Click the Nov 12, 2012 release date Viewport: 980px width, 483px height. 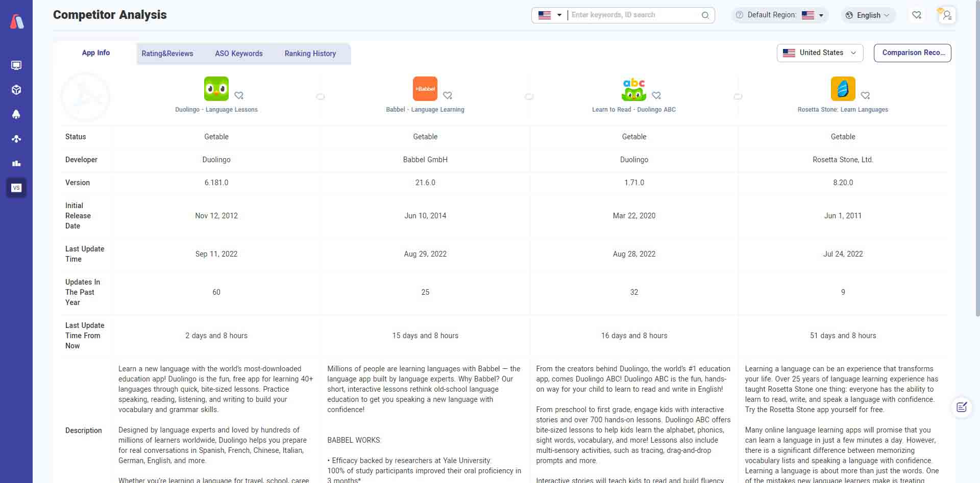click(216, 216)
